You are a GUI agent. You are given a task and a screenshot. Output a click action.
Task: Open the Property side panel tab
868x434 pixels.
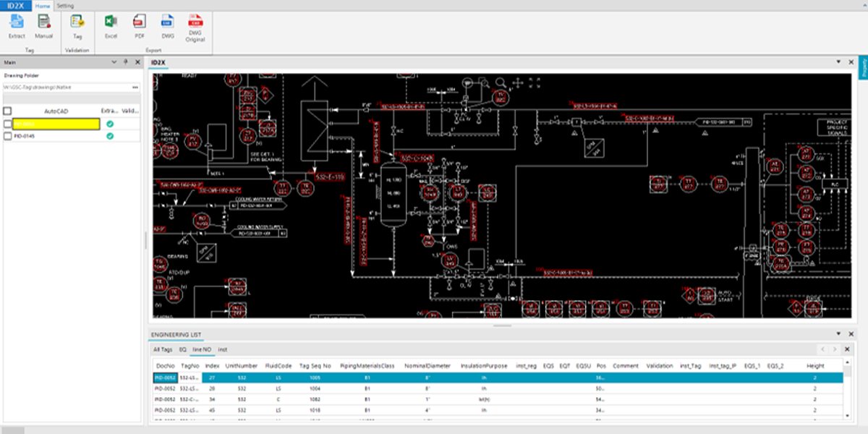coord(864,69)
